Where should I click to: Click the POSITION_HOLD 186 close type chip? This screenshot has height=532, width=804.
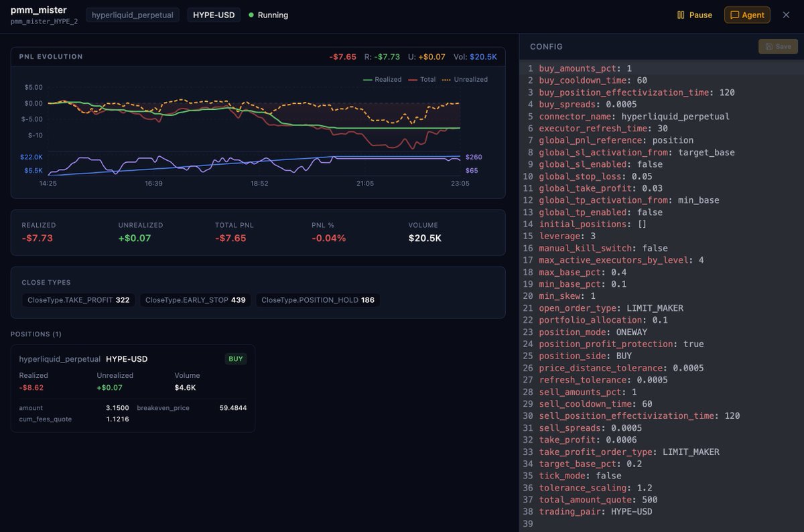(318, 300)
